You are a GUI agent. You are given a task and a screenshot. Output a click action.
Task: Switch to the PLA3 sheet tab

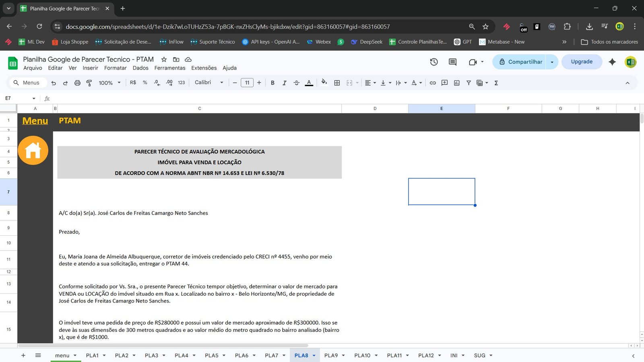coord(152,355)
